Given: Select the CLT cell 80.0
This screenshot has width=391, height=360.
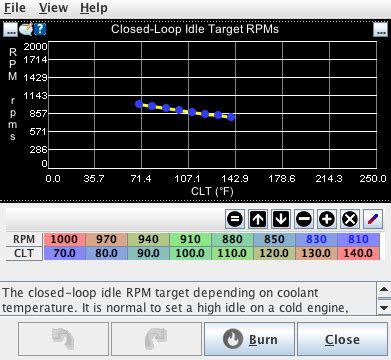Looking at the screenshot, I should click(107, 253).
